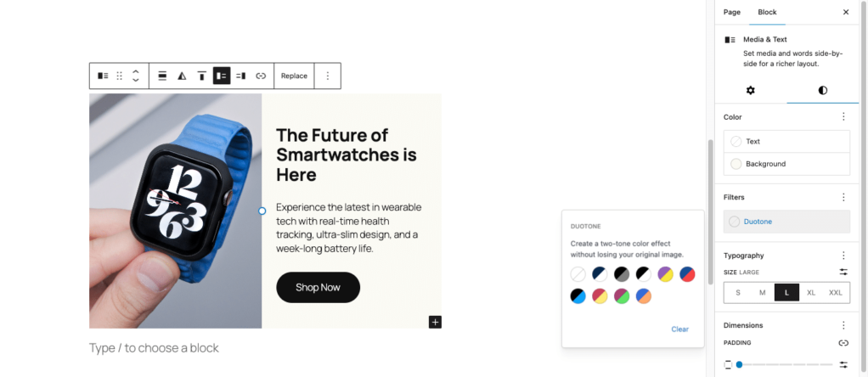This screenshot has height=377, width=868.
Task: Click the change alignment icon in block toolbar
Action: pyautogui.click(x=162, y=76)
